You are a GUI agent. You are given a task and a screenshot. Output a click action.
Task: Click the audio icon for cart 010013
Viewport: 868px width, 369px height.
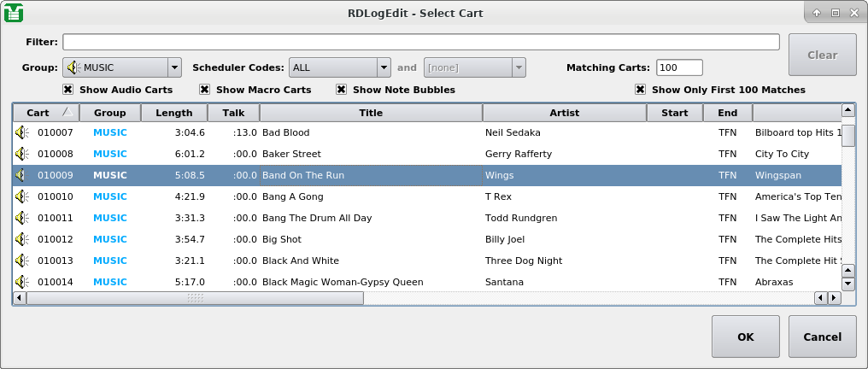pos(21,261)
